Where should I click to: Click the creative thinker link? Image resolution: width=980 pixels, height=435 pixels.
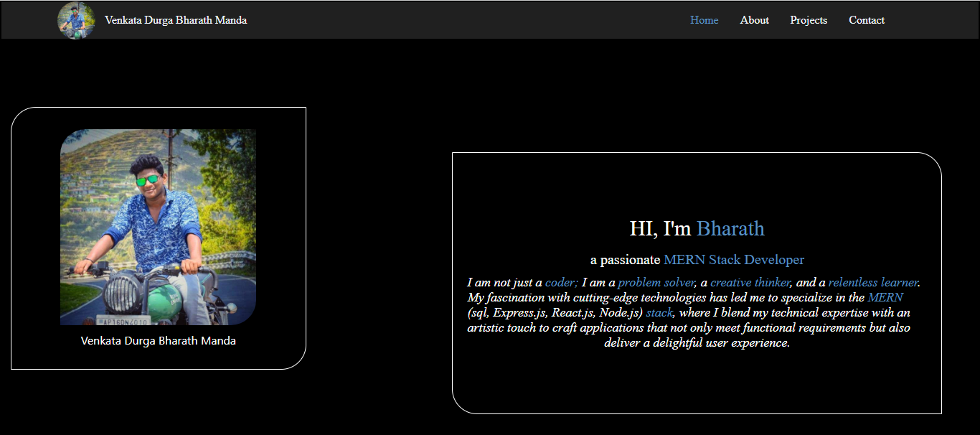tap(751, 282)
